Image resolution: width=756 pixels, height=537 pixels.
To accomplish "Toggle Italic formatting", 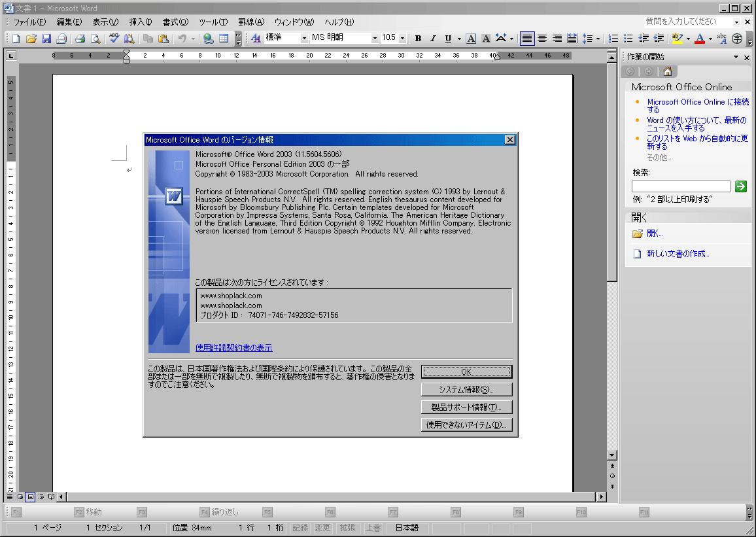I will (x=433, y=39).
